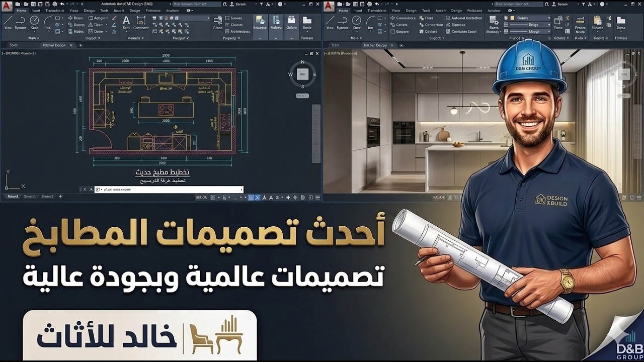Expand the Elappot panel in left window ribbon
This screenshot has height=362, width=644.
click(x=93, y=38)
